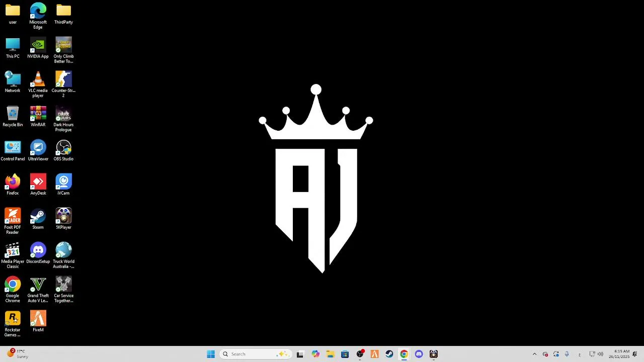
Task: Select Rockstar Games Launcher icon
Action: click(13, 324)
